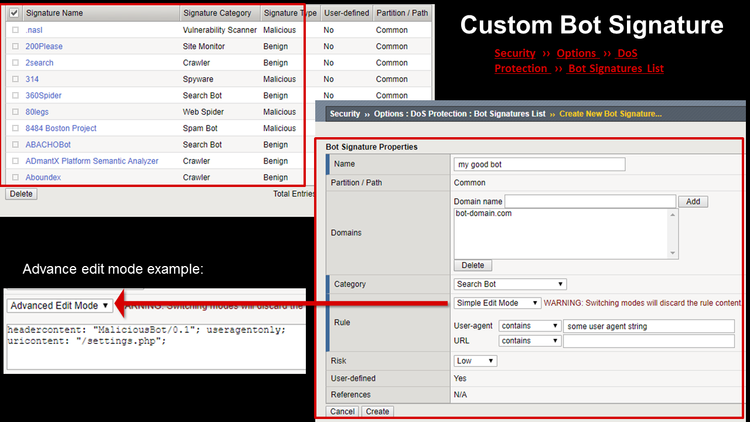Click the Domain name input field
Viewport: 750px width, 422px height.
pyautogui.click(x=590, y=201)
